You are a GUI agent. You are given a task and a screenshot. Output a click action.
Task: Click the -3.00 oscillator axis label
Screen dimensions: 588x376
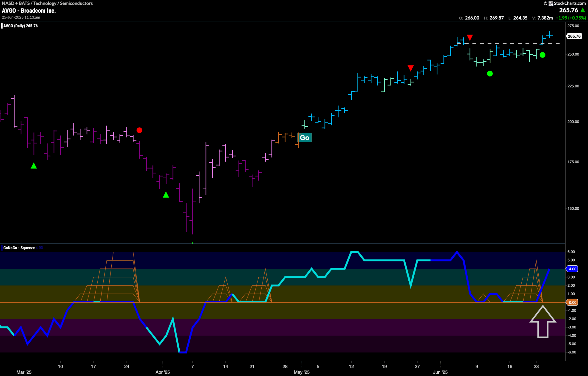(x=572, y=327)
